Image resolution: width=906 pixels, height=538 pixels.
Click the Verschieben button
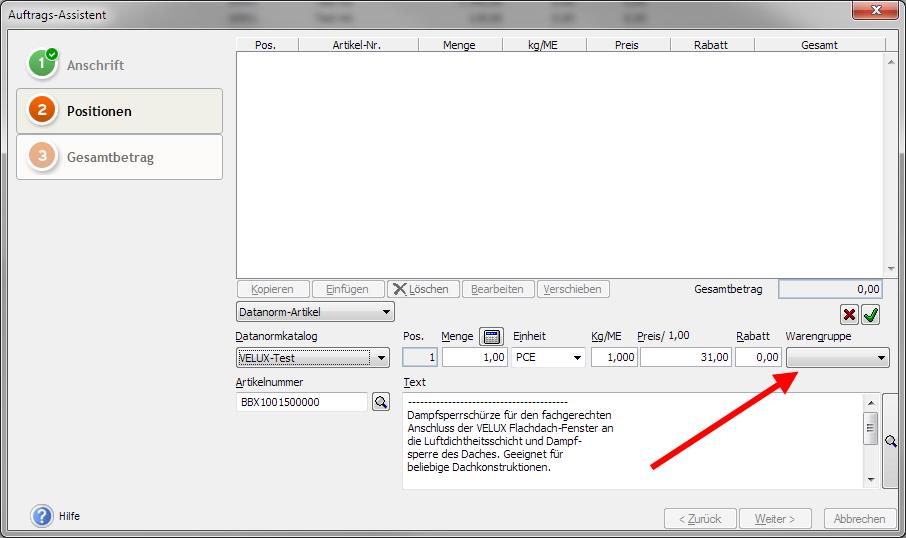point(573,289)
